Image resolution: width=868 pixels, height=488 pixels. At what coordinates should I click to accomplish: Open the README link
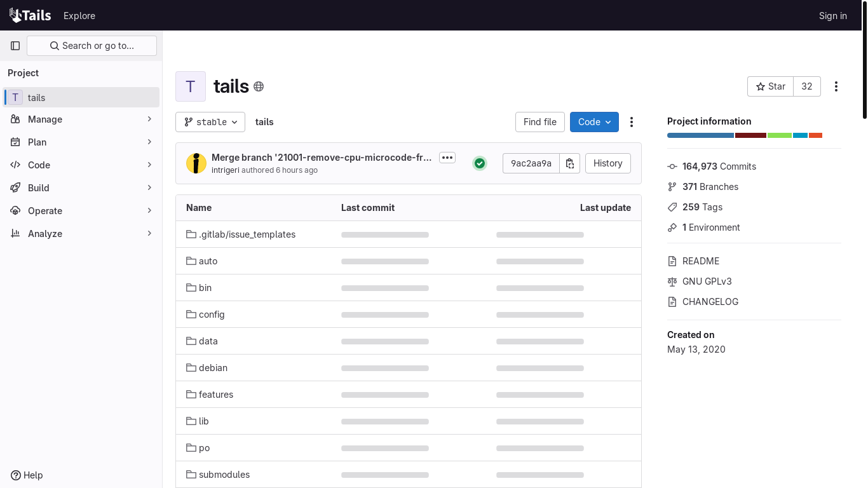point(701,261)
